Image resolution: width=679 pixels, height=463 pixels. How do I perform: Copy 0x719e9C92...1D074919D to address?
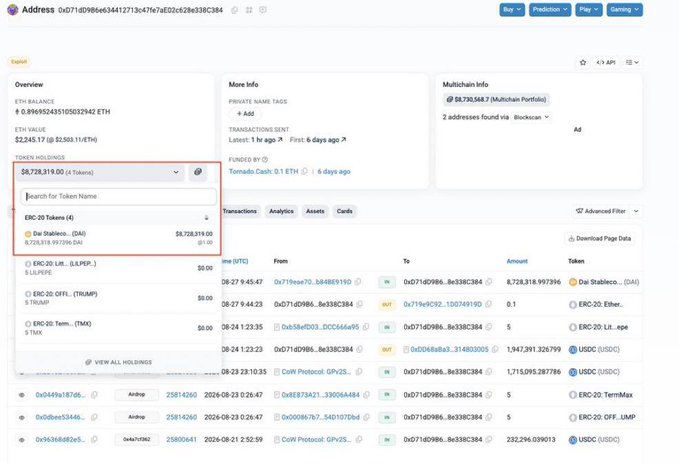pos(488,304)
